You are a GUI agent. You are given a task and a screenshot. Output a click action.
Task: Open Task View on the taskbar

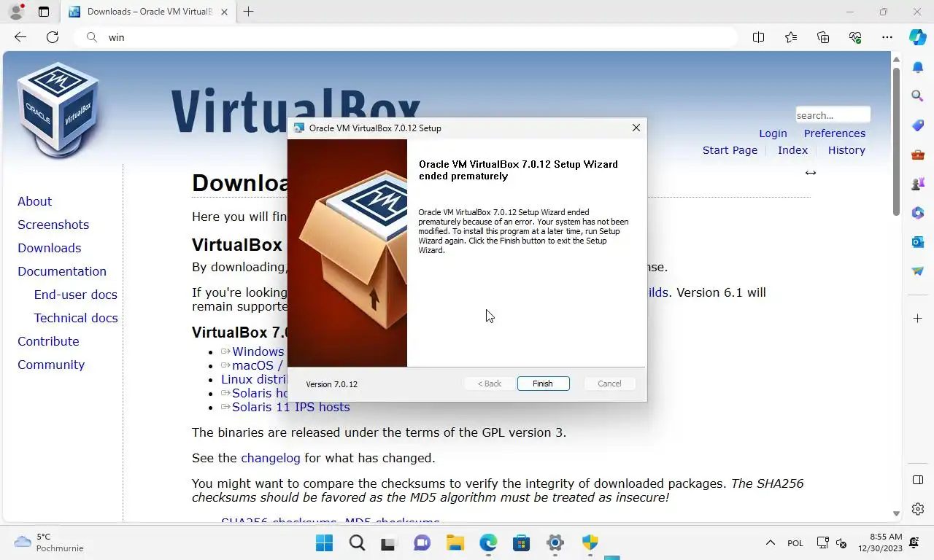[x=389, y=543]
